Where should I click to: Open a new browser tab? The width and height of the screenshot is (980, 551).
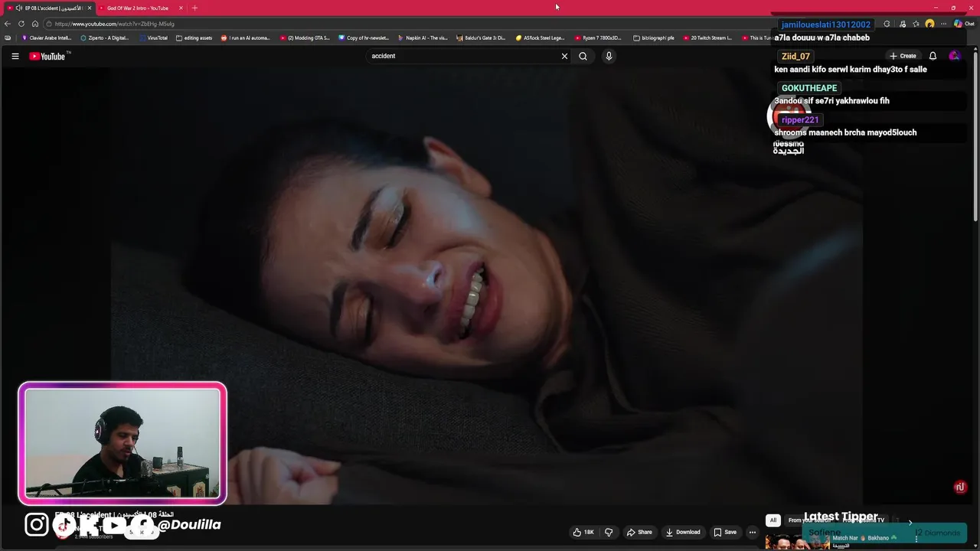point(194,8)
